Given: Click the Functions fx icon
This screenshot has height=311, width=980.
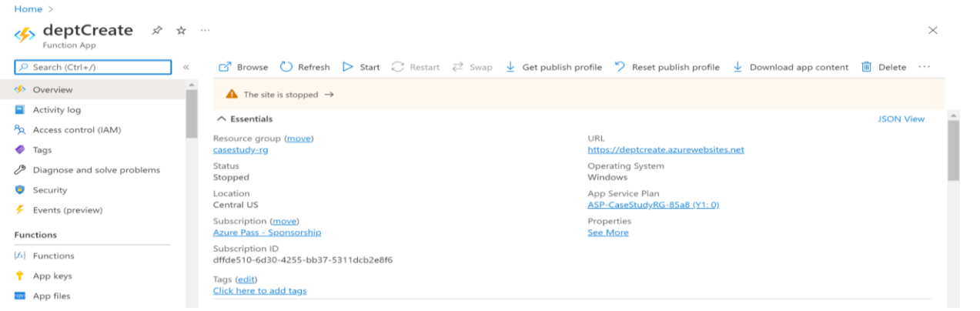Looking at the screenshot, I should click(20, 256).
